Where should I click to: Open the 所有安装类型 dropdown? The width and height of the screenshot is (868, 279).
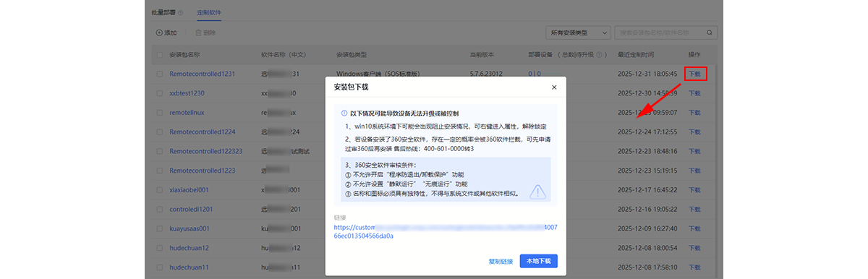[x=577, y=33]
